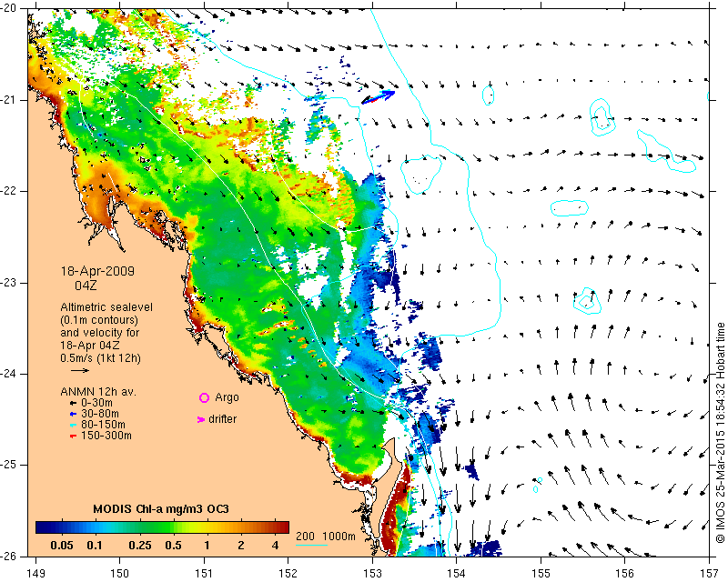Viewport: 728px width, 582px height.
Task: Click the colorbar tick label '2'
Action: coord(241,546)
